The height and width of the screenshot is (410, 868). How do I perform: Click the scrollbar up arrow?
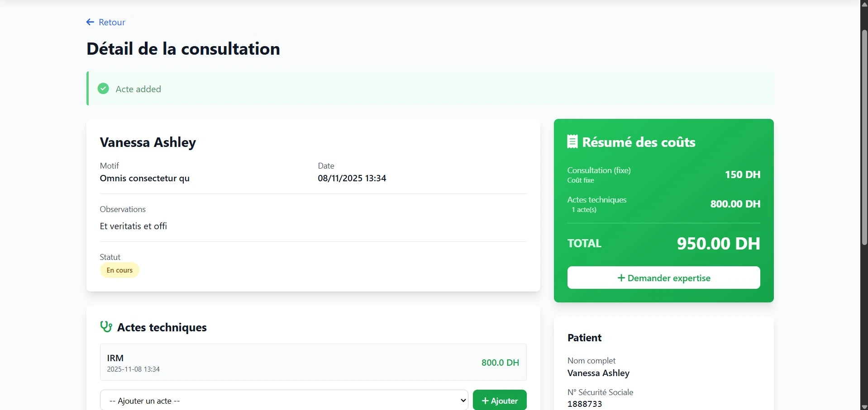coord(864,4)
